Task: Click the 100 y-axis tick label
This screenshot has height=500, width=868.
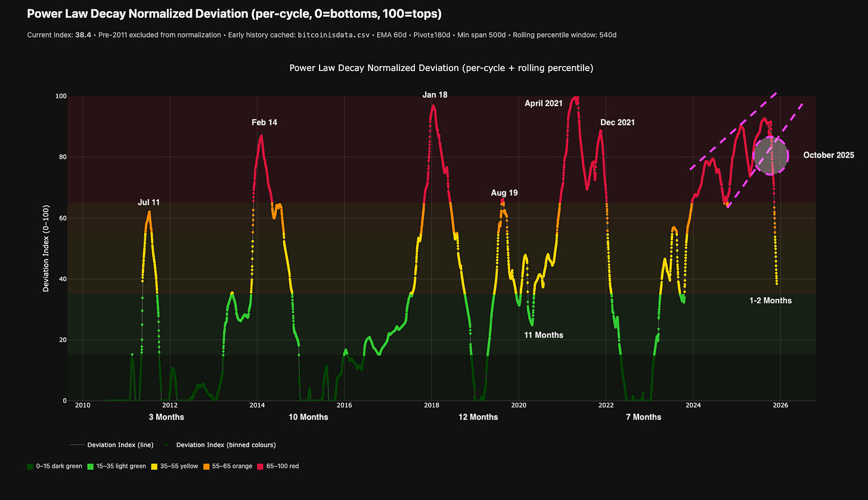Action: [x=60, y=96]
